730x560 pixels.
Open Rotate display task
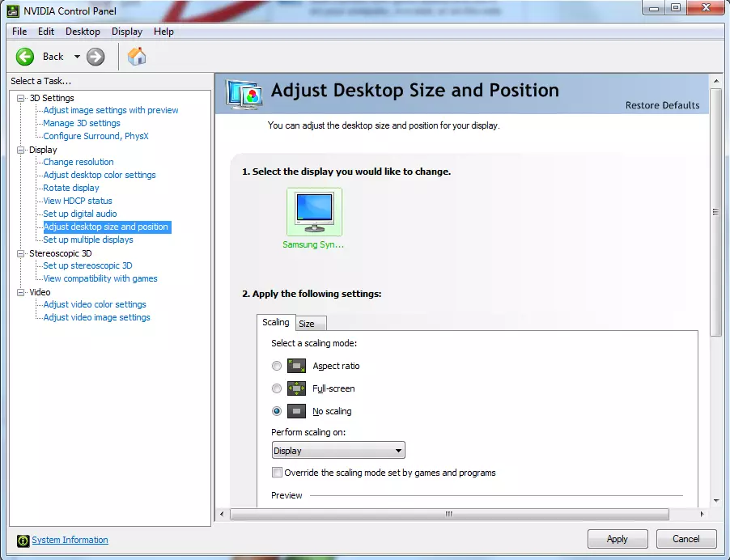tap(71, 188)
